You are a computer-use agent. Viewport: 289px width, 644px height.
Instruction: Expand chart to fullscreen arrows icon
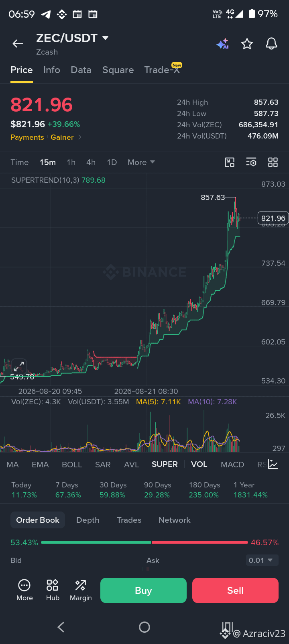click(x=19, y=367)
